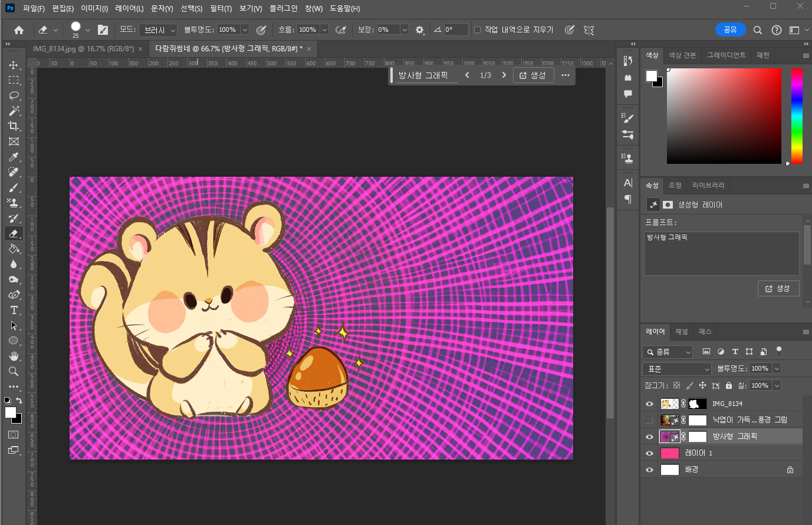The height and width of the screenshot is (525, 812).
Task: Select the Path Selection tool
Action: coord(14,325)
